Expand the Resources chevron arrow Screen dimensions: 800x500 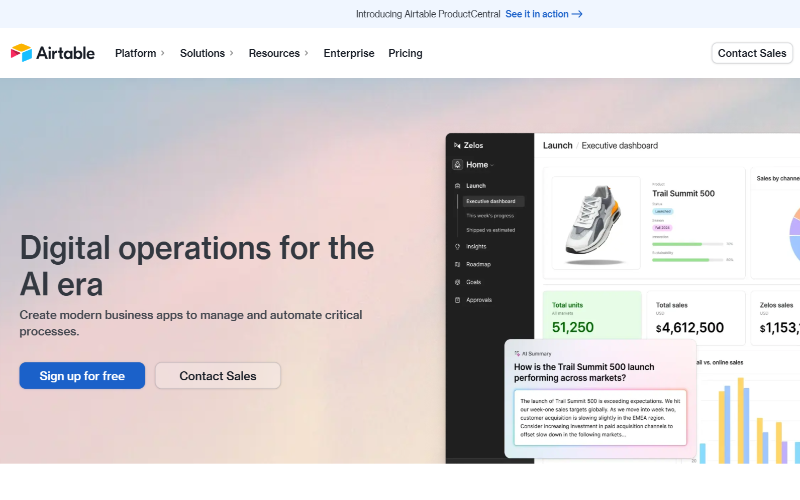point(307,53)
